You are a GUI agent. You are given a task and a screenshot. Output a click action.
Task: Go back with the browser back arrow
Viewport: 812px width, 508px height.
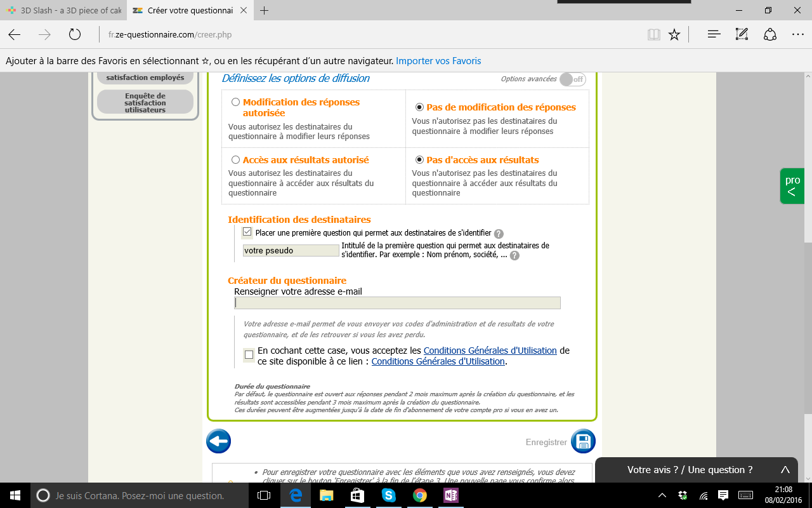click(14, 35)
